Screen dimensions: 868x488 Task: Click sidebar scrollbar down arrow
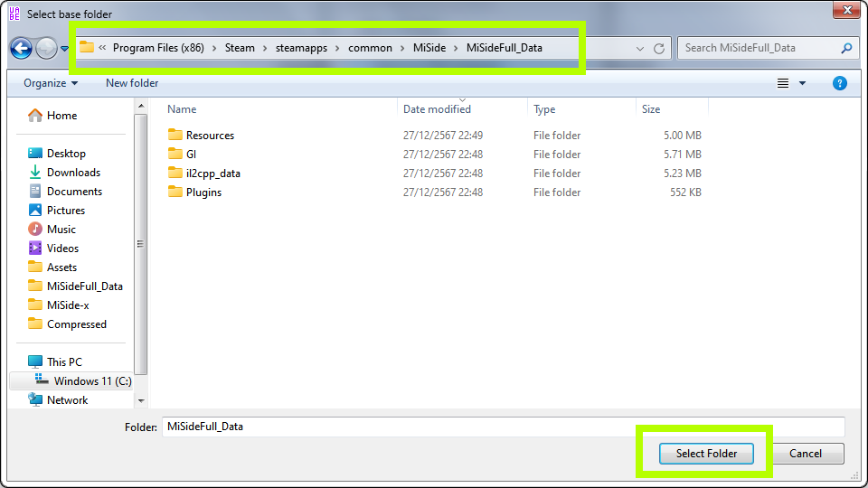coord(141,400)
